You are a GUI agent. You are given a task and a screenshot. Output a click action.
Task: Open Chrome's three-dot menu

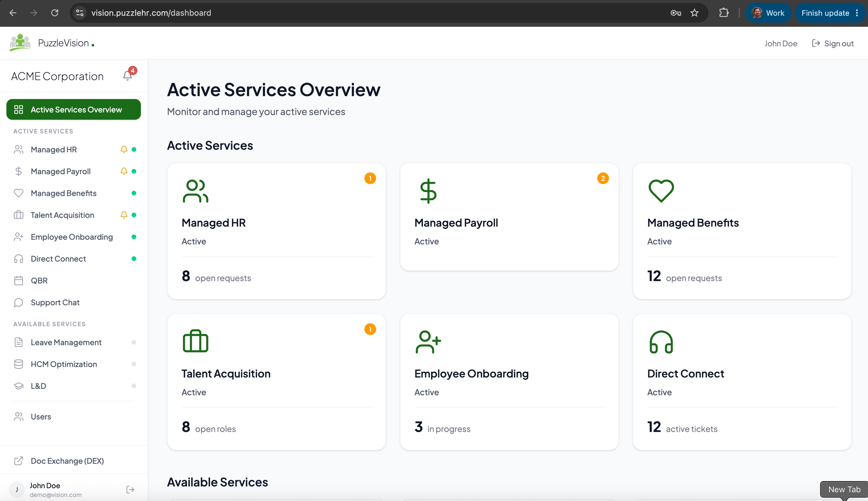tap(857, 13)
